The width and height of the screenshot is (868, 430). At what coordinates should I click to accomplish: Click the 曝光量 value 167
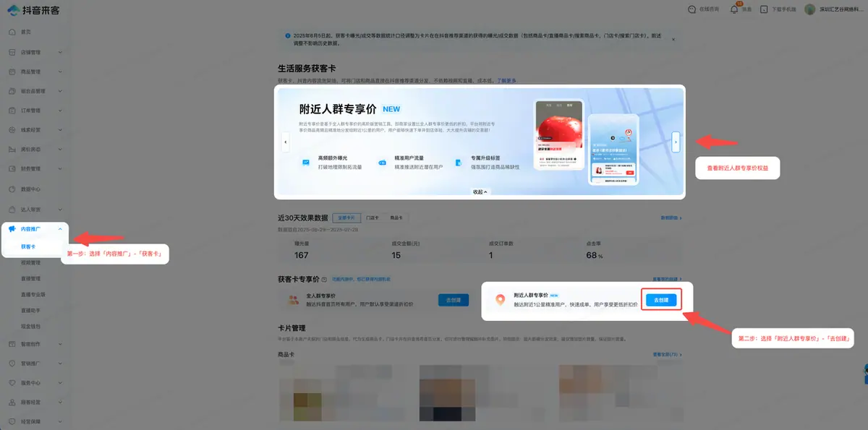point(302,255)
